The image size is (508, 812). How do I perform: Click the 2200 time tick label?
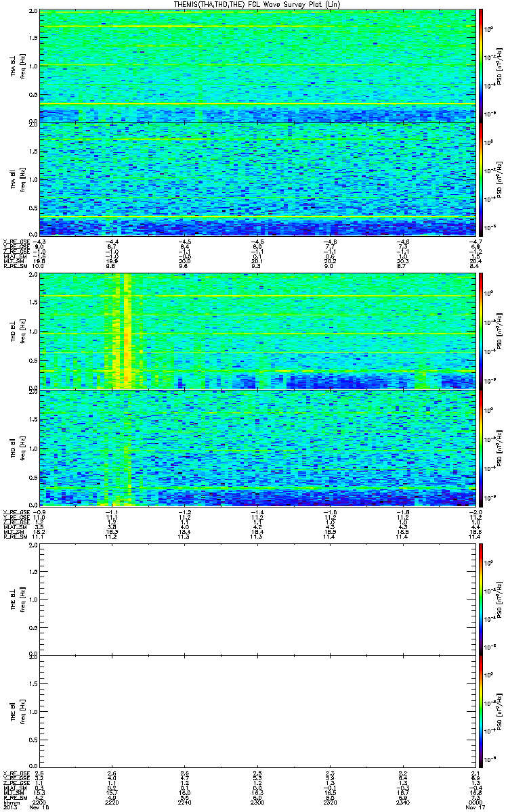pyautogui.click(x=39, y=803)
